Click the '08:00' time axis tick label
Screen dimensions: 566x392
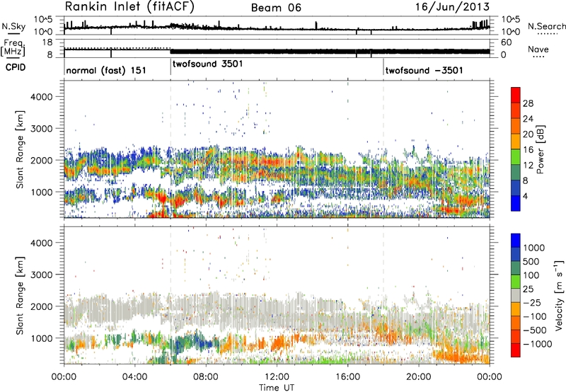206,377
